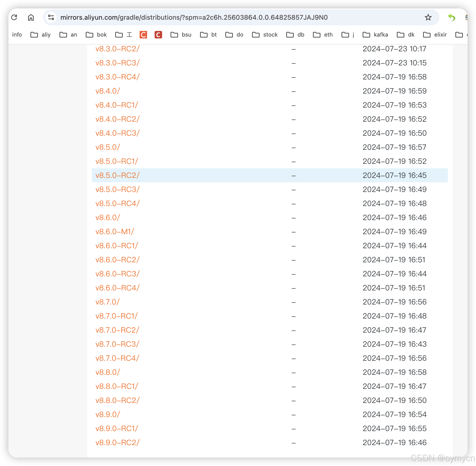Bookmark this page with the star icon
This screenshot has width=476, height=466.
coord(428,17)
